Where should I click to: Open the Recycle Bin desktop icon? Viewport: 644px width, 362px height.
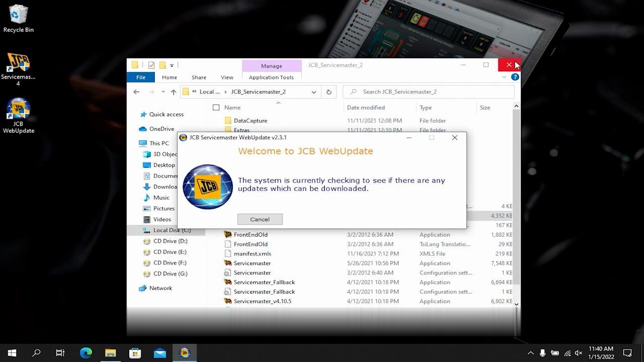(x=18, y=19)
